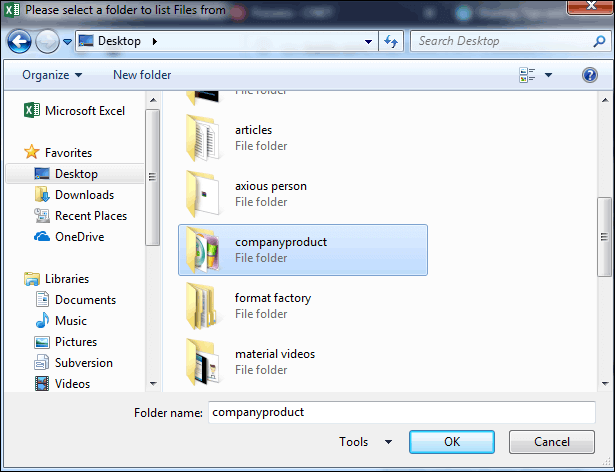This screenshot has width=615, height=472.
Task: Click the Music note icon
Action: (42, 320)
